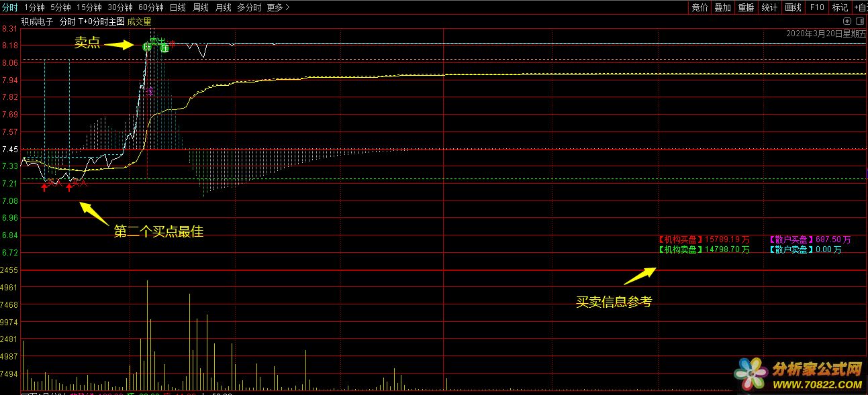Viewport: 868px width, 395px height.
Task: Toggle the 标记 marker option
Action: [x=840, y=7]
